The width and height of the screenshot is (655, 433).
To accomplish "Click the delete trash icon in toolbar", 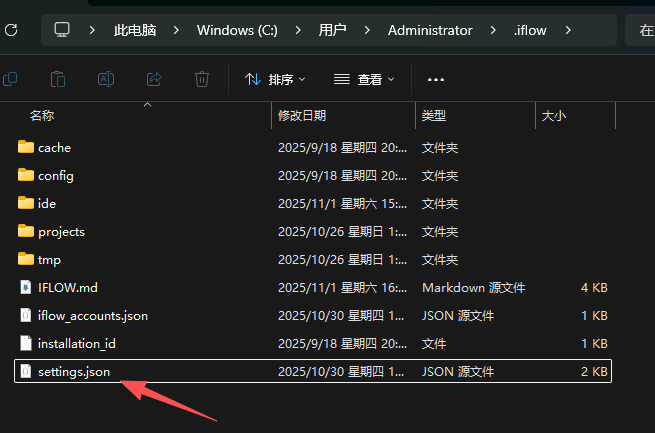I will (x=202, y=78).
